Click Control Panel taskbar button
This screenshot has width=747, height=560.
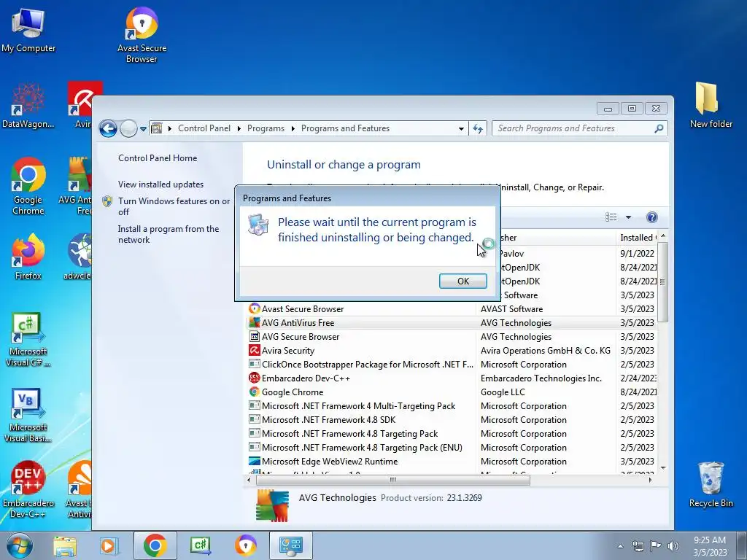[x=290, y=545]
